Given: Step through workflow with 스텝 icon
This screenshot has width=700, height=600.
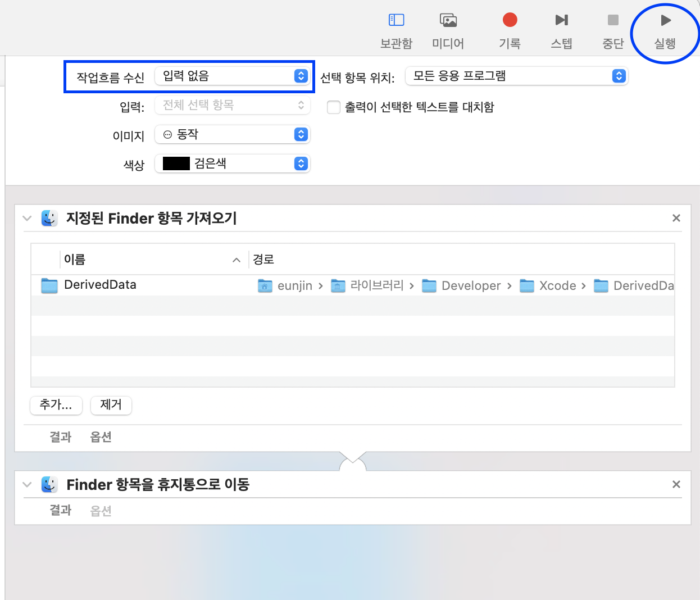Looking at the screenshot, I should [x=561, y=20].
